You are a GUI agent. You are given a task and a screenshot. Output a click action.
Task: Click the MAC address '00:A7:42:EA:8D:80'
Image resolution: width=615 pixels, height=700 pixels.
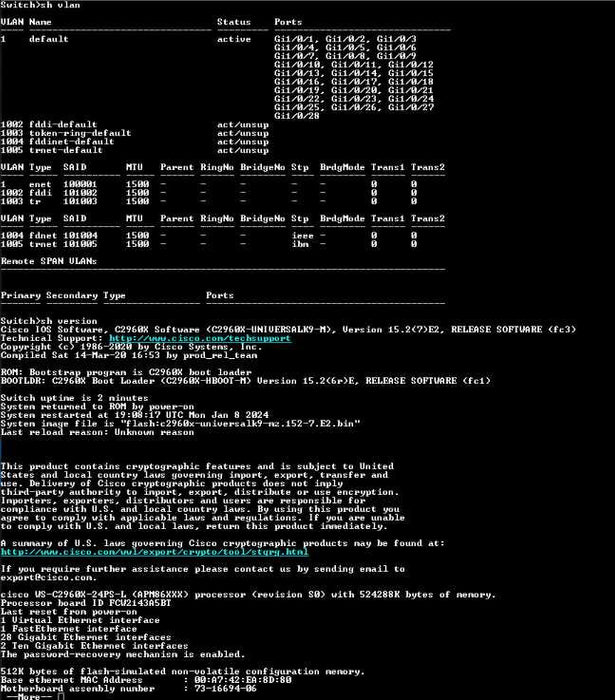click(x=243, y=680)
